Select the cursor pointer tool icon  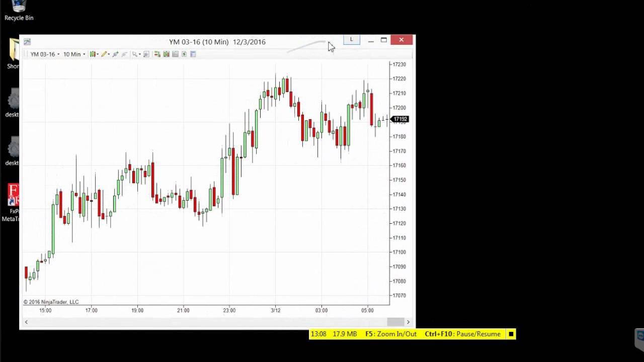coord(135,54)
